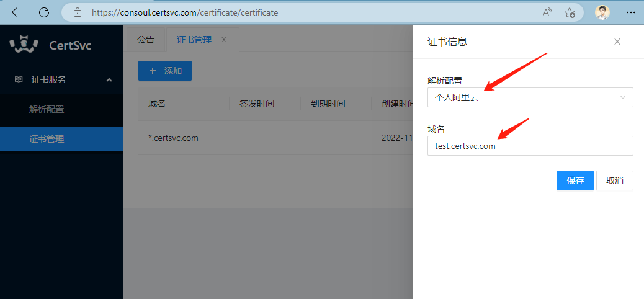Viewport: 644px width, 299px height.
Task: Go back with the browser back arrow
Action: click(17, 12)
